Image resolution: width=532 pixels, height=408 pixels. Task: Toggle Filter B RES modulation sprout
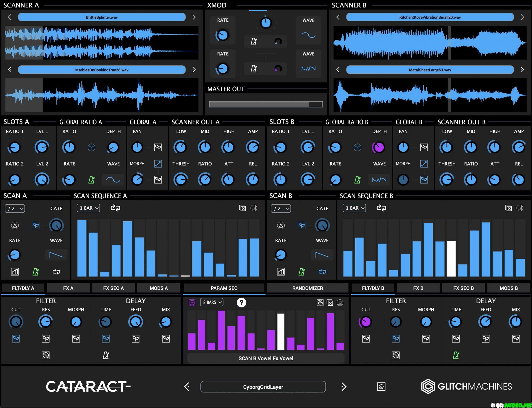(396, 339)
